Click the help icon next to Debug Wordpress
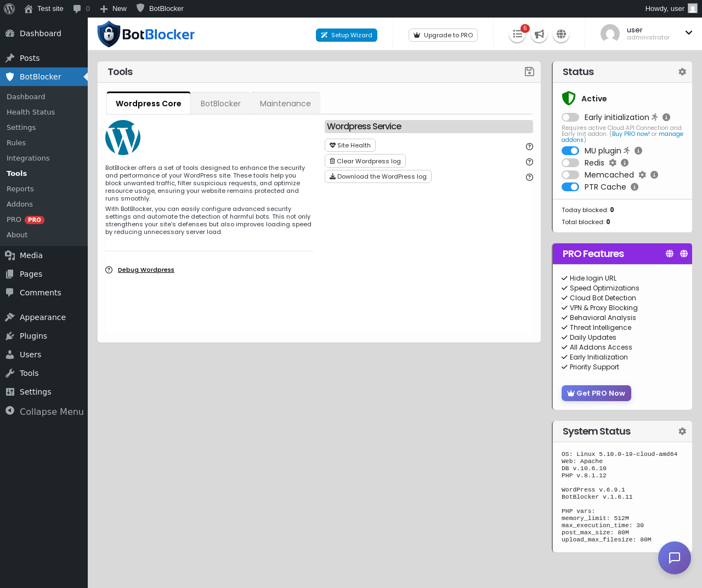Screen dimensions: 702x588 (109, 270)
